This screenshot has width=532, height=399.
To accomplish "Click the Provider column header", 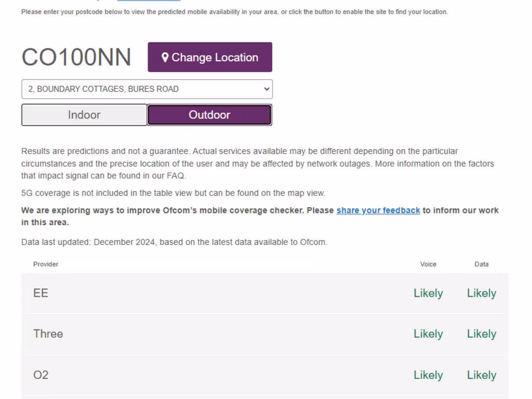I will 46,264.
